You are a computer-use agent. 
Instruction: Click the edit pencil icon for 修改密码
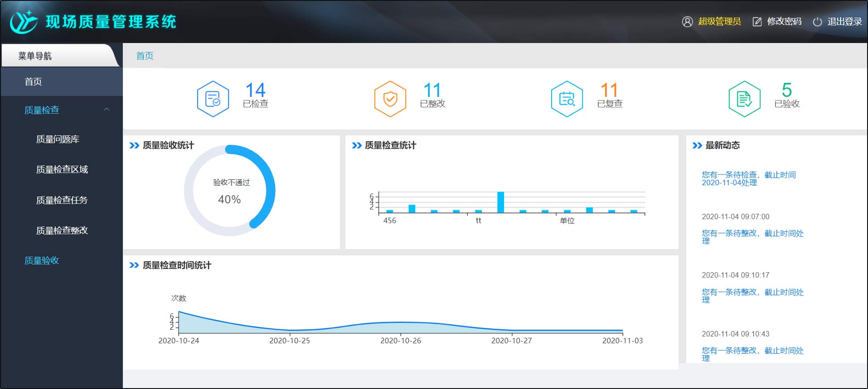757,22
